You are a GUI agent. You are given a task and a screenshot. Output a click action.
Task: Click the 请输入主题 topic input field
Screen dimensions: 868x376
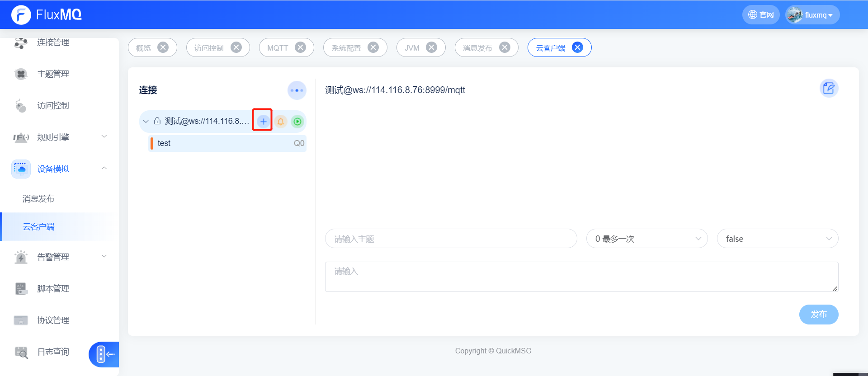point(451,239)
